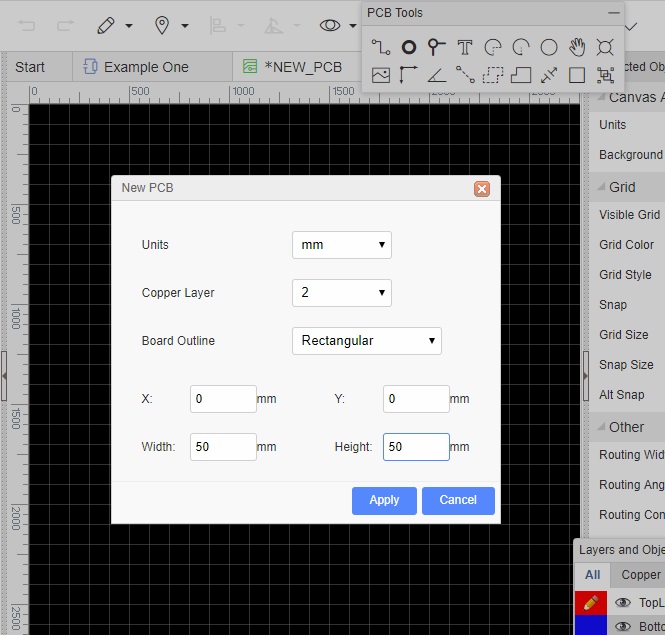Select the Copper Area dashed-outline tool
Image resolution: width=665 pixels, height=635 pixels.
pos(492,75)
